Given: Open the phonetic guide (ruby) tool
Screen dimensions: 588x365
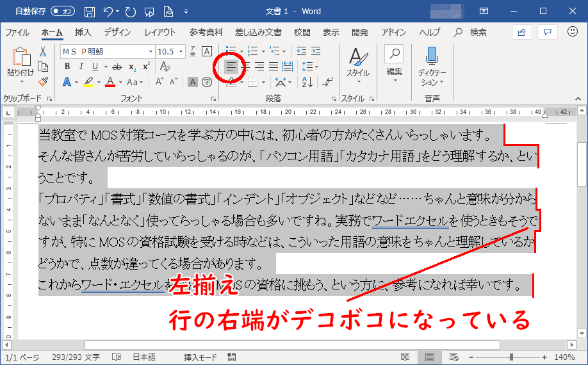Looking at the screenshot, I should coord(193,51).
